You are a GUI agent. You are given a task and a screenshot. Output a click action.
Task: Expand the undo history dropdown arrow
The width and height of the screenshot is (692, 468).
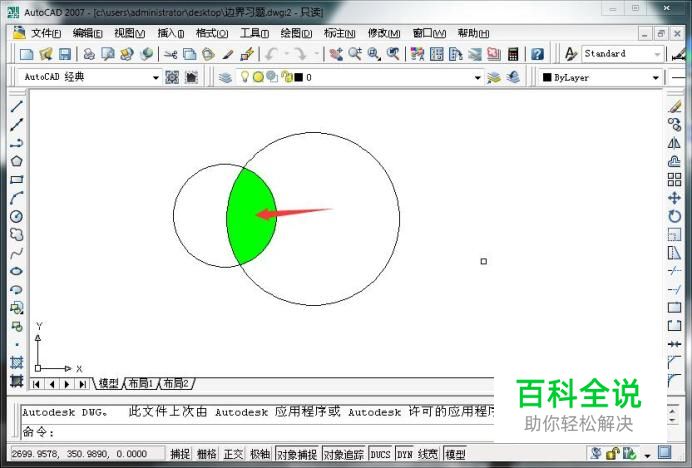pos(286,54)
